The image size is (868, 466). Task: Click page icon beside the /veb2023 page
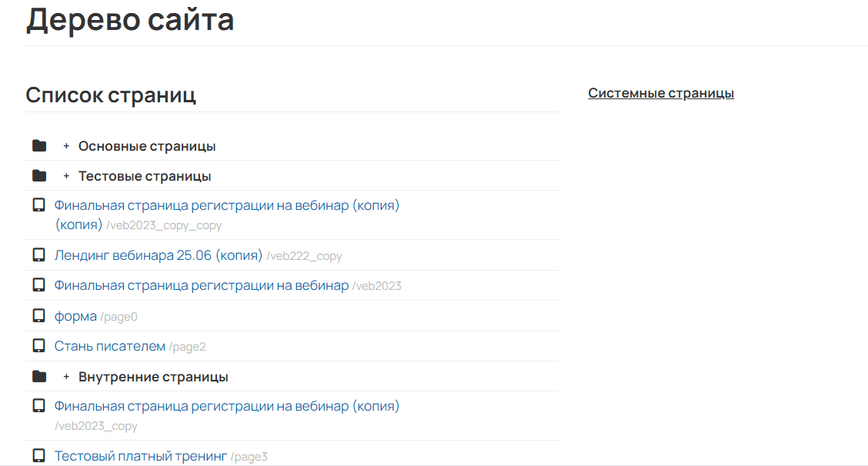tap(38, 285)
